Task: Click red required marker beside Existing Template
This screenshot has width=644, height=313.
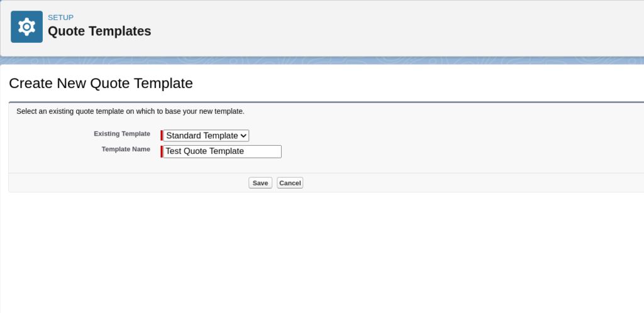Action: (162, 135)
